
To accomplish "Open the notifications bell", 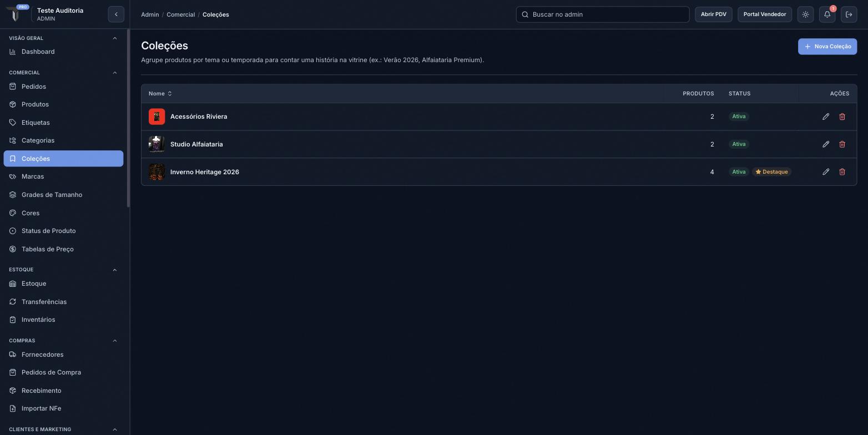I will tap(827, 14).
